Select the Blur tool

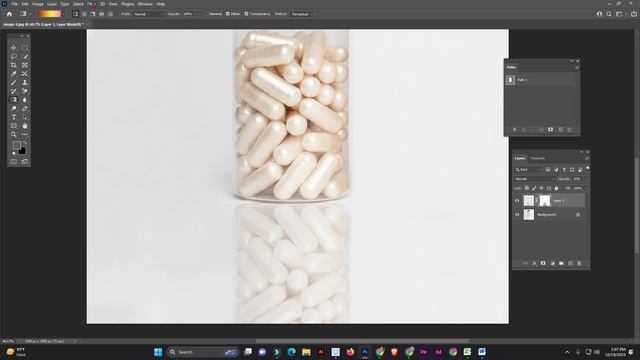(x=25, y=100)
